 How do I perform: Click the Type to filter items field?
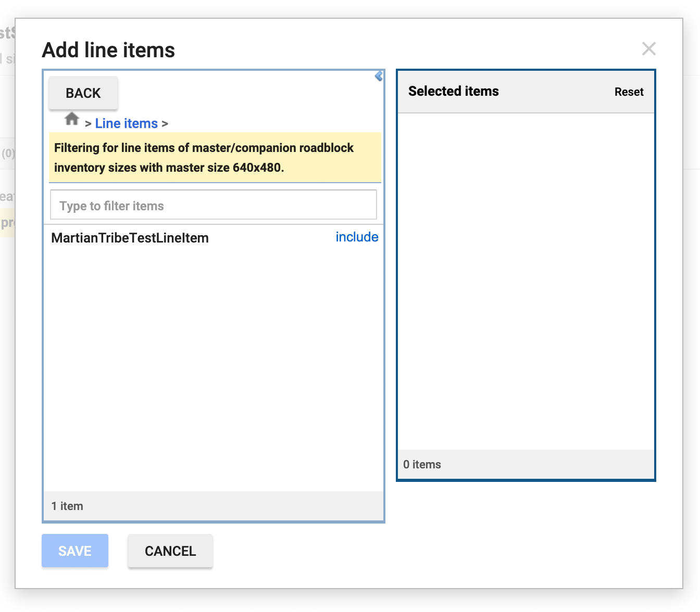point(213,205)
